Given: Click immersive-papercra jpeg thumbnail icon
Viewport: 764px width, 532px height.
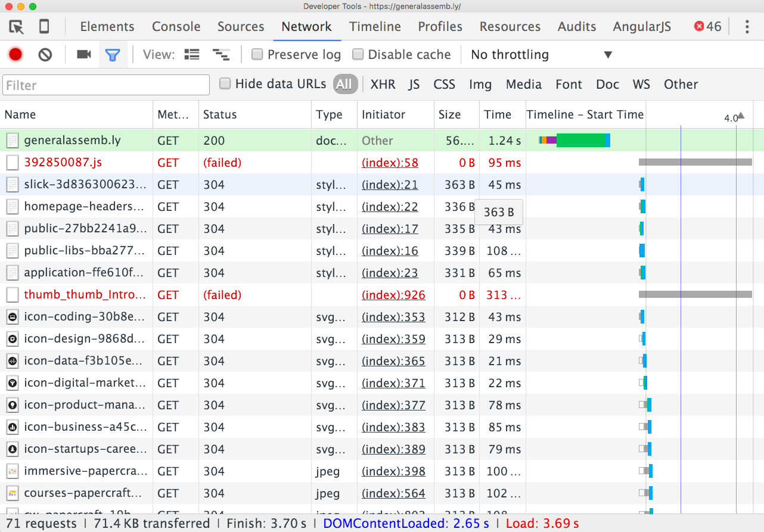Looking at the screenshot, I should click(x=13, y=471).
